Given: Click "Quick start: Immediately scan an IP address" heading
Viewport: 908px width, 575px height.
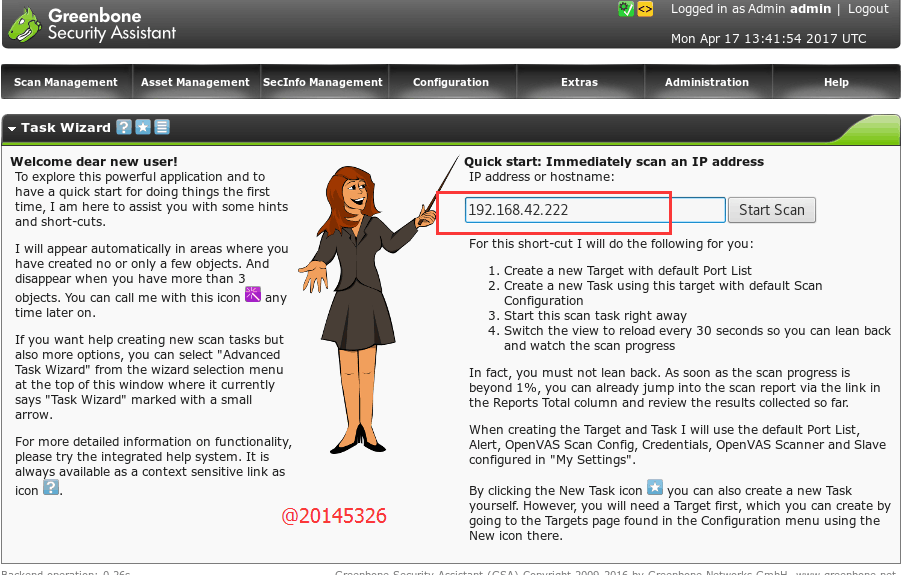Looking at the screenshot, I should tap(614, 162).
